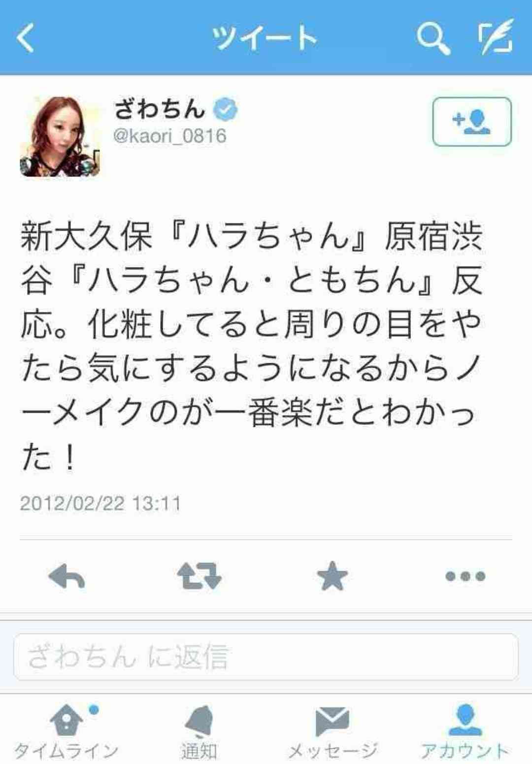Go to the アカウント tab

465,732
